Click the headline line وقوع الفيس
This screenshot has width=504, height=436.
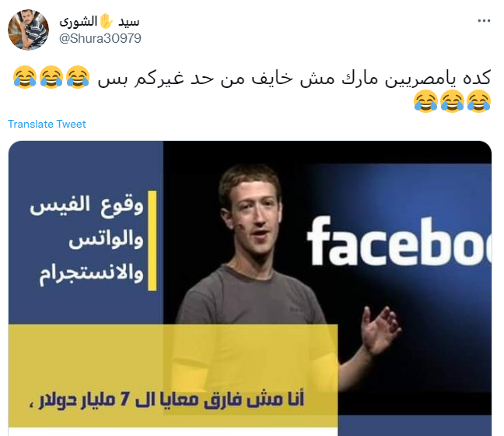point(86,206)
